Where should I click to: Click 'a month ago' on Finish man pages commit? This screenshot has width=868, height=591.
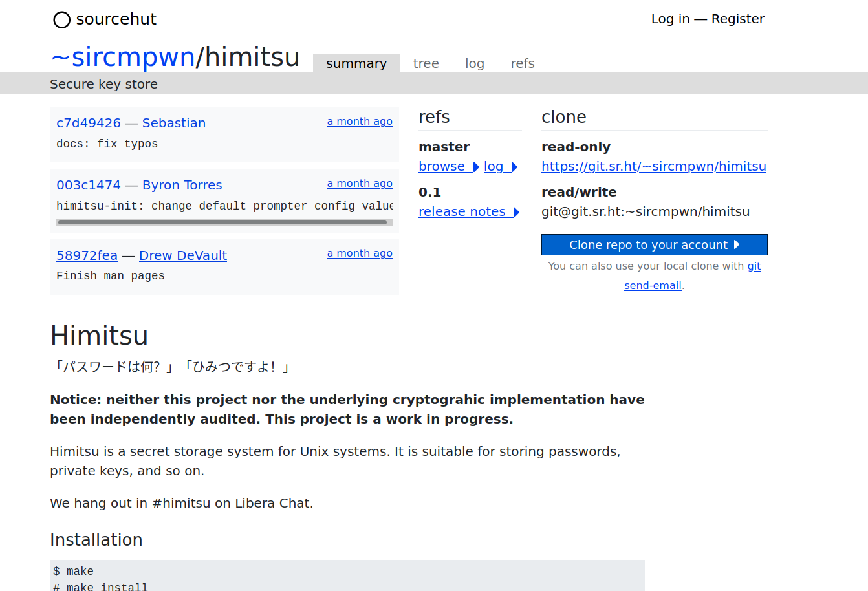(360, 253)
